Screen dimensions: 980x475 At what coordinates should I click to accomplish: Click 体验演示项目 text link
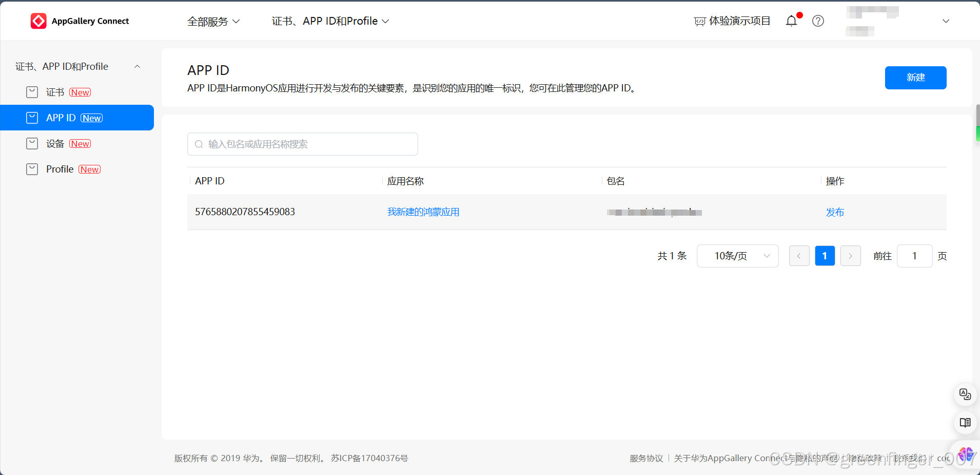pos(740,21)
